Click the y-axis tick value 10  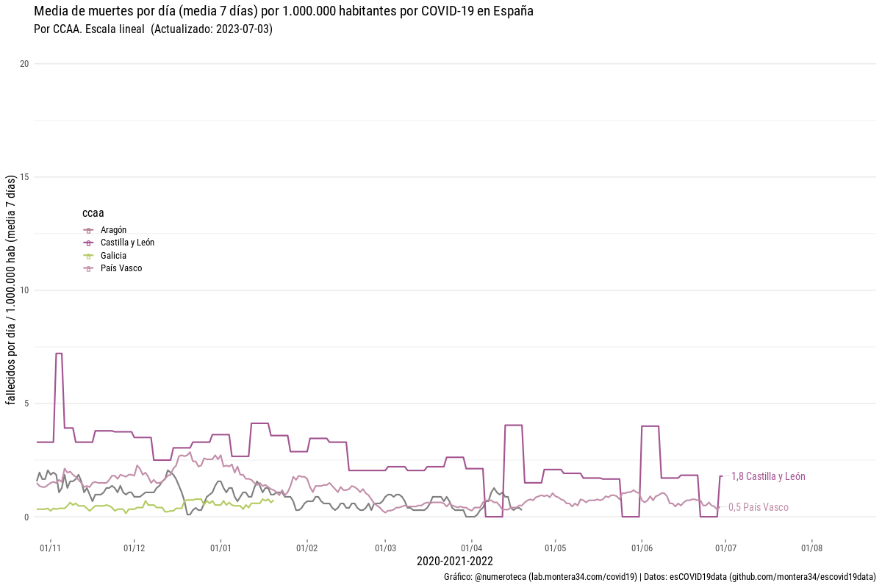point(24,290)
